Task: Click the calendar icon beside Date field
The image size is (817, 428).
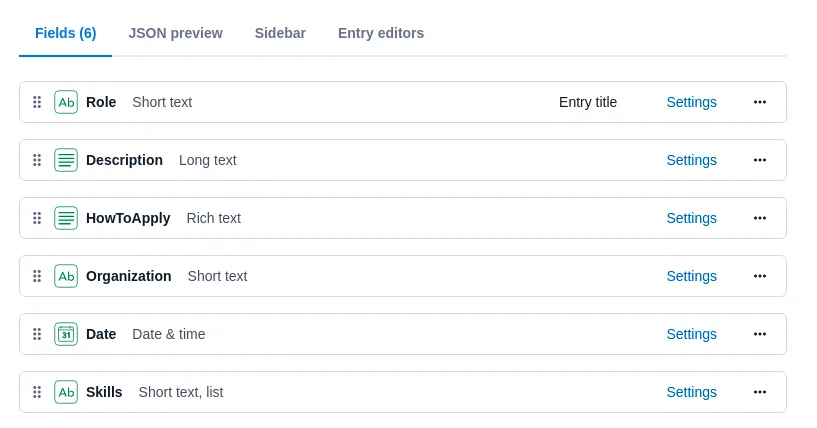Action: [66, 334]
